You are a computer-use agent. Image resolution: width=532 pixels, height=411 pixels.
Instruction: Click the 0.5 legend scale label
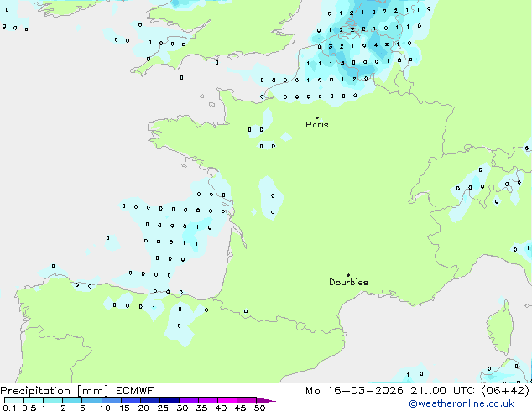[x=29, y=408]
